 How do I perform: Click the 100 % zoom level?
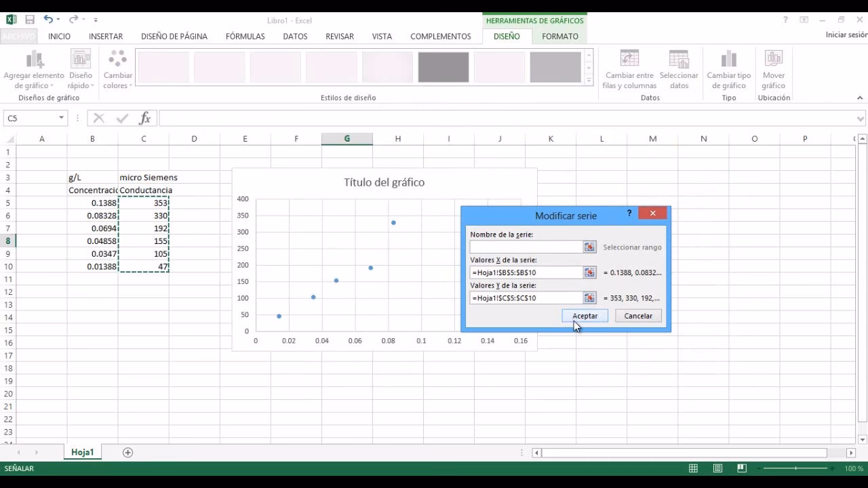click(x=854, y=468)
